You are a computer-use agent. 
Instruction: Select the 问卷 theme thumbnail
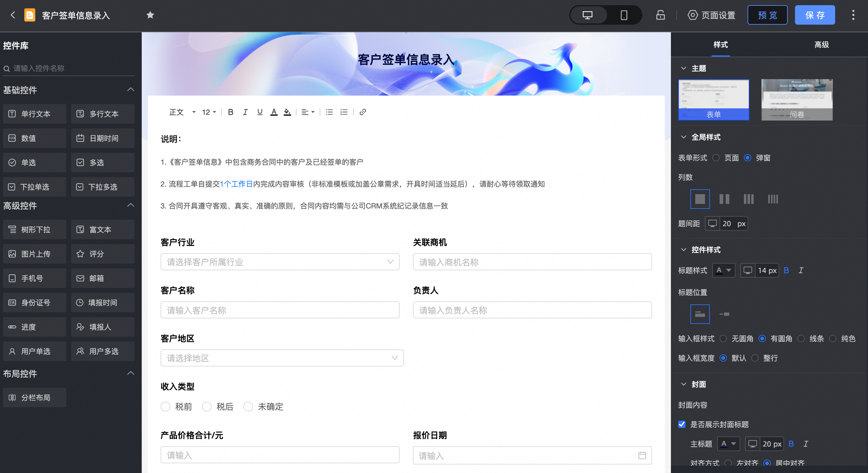[x=797, y=100]
